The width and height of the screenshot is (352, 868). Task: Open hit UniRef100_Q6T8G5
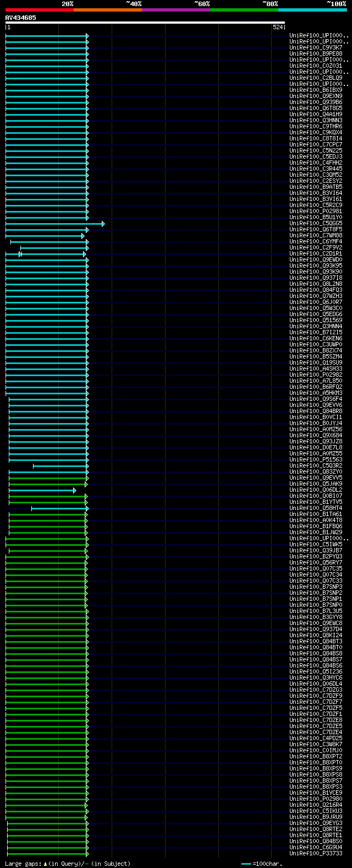[316, 109]
